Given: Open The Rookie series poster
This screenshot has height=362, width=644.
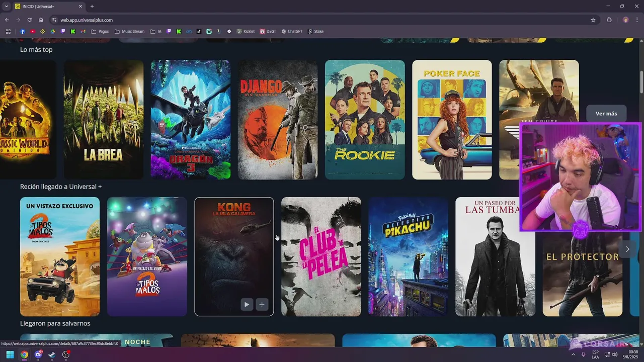Looking at the screenshot, I should click(x=365, y=120).
